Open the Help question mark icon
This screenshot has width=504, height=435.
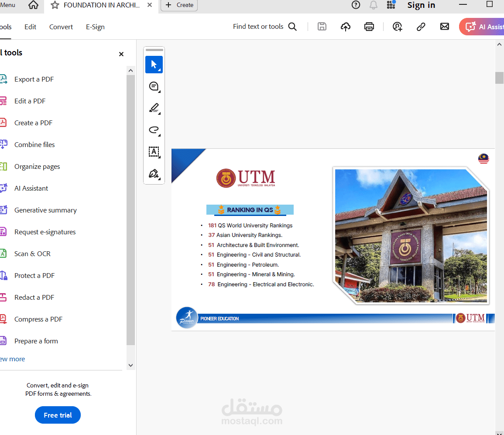(x=356, y=5)
